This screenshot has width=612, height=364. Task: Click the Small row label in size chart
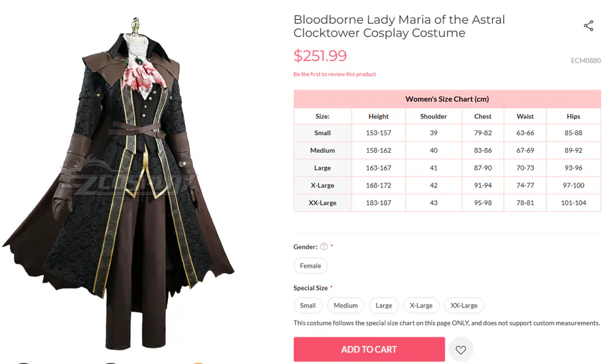(322, 133)
